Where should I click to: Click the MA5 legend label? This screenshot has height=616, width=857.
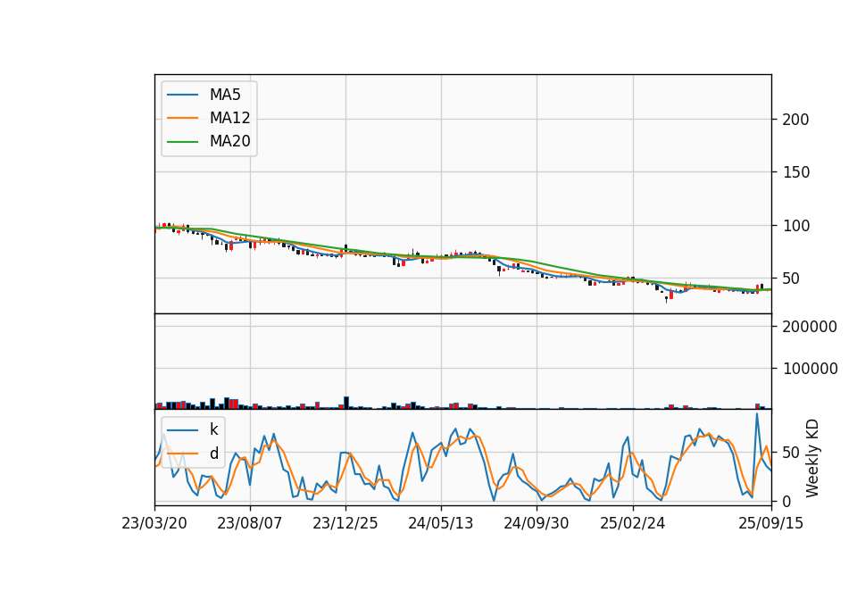click(225, 95)
